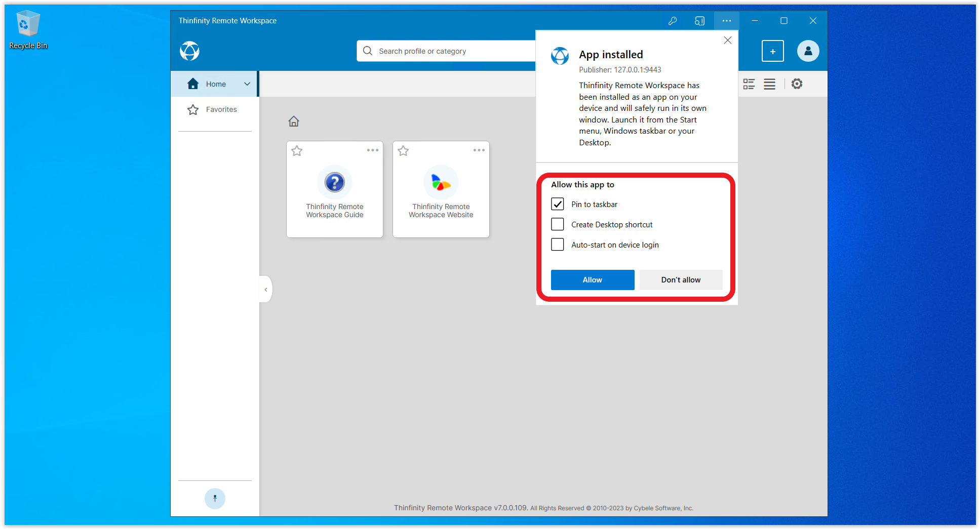Screen dimensions: 980x529
Task: Open the Thinfinity Remote Workspace Website profile
Action: pos(441,189)
